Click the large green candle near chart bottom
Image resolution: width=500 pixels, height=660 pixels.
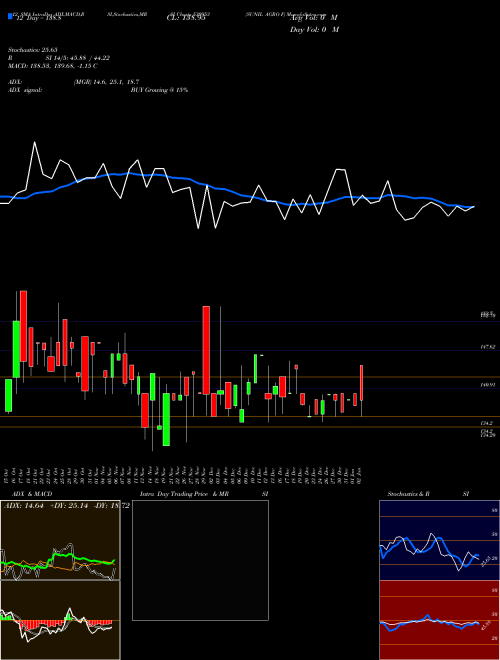point(166,419)
